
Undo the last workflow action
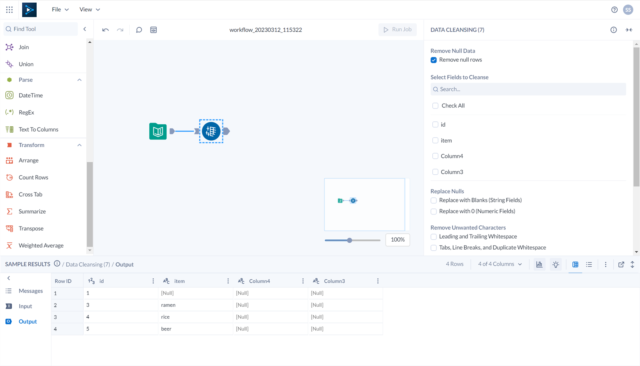pos(105,30)
